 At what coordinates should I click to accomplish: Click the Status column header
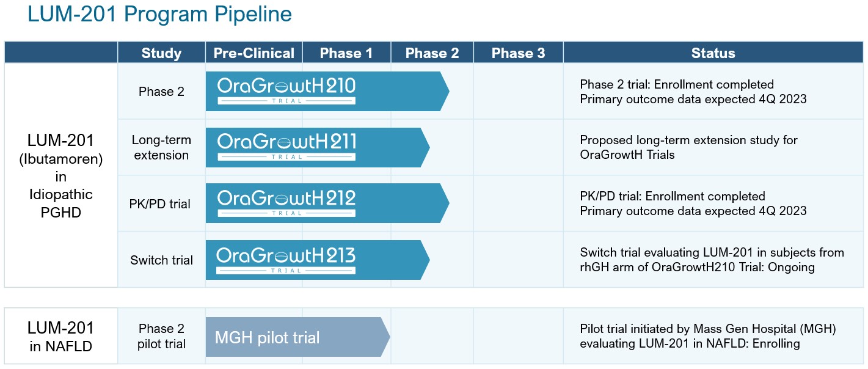click(713, 53)
